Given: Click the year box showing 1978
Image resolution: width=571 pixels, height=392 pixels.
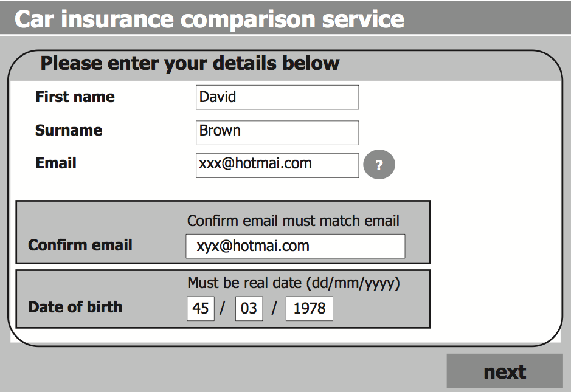Looking at the screenshot, I should (309, 308).
